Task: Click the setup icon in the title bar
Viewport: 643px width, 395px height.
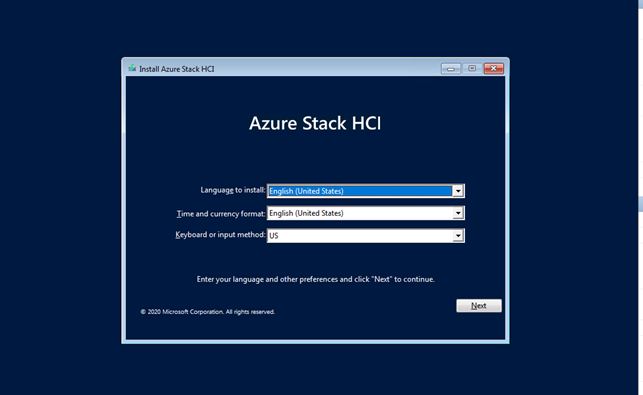Action: pos(132,68)
